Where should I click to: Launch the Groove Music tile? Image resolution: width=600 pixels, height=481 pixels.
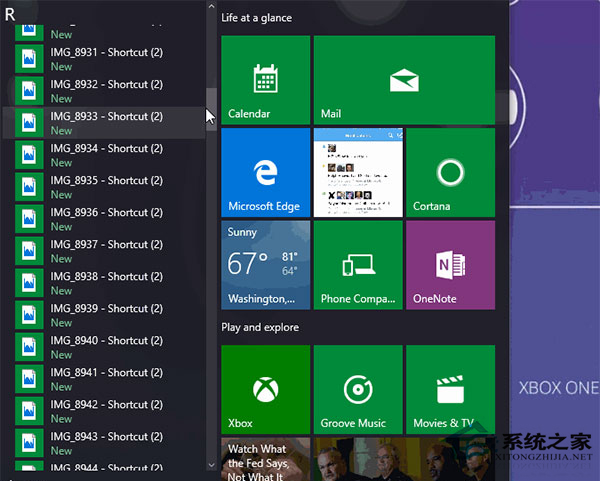pyautogui.click(x=358, y=390)
